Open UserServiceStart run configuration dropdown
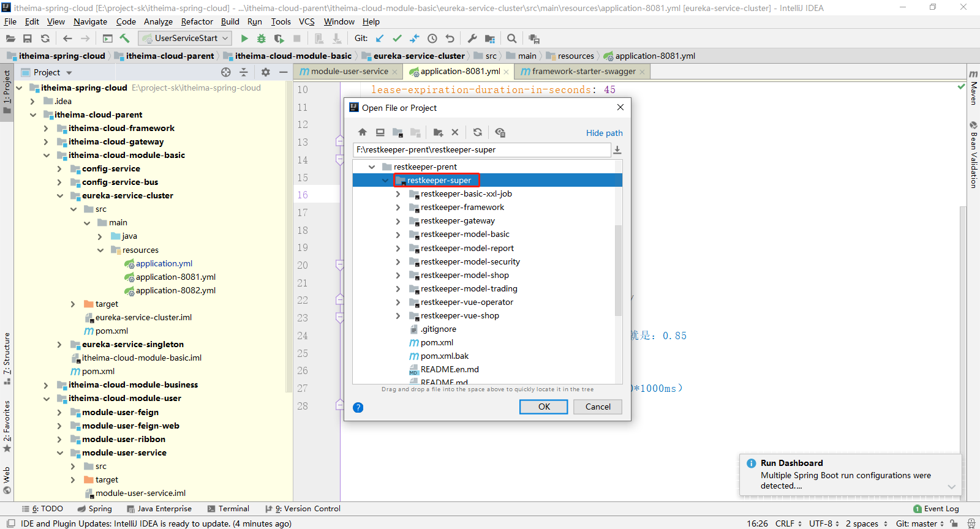 click(x=186, y=38)
